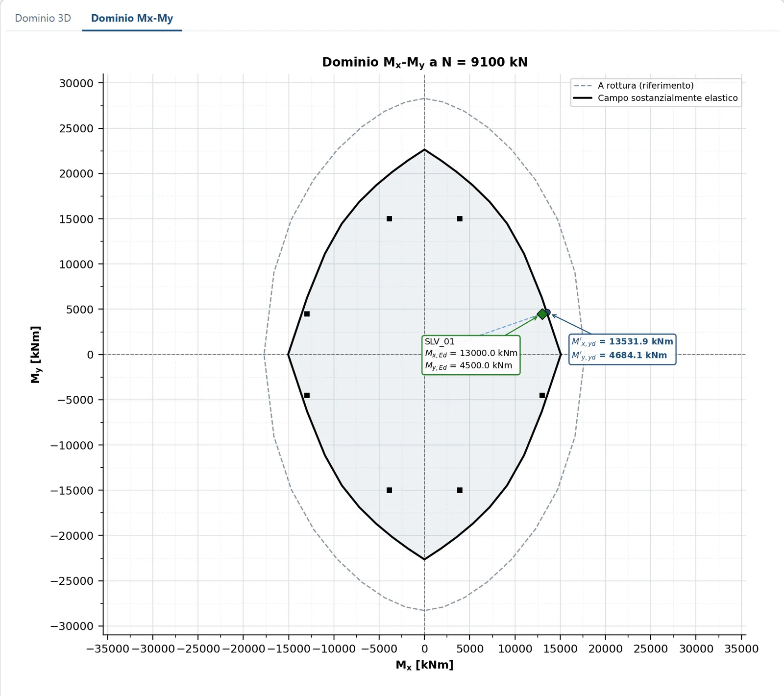The image size is (784, 696).
Task: Click the x-axis tick label 15000
Action: [560, 649]
